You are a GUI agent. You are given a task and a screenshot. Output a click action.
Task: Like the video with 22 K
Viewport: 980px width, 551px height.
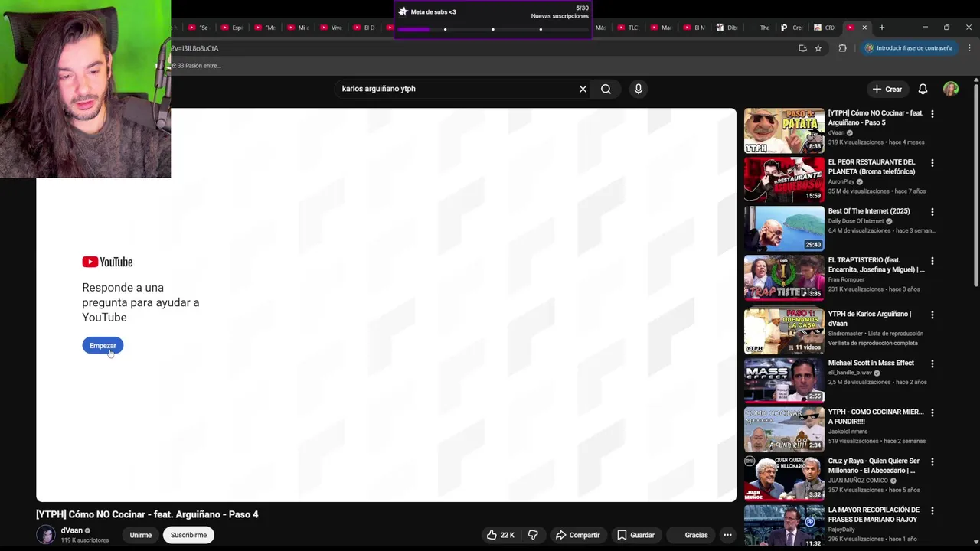pyautogui.click(x=500, y=535)
